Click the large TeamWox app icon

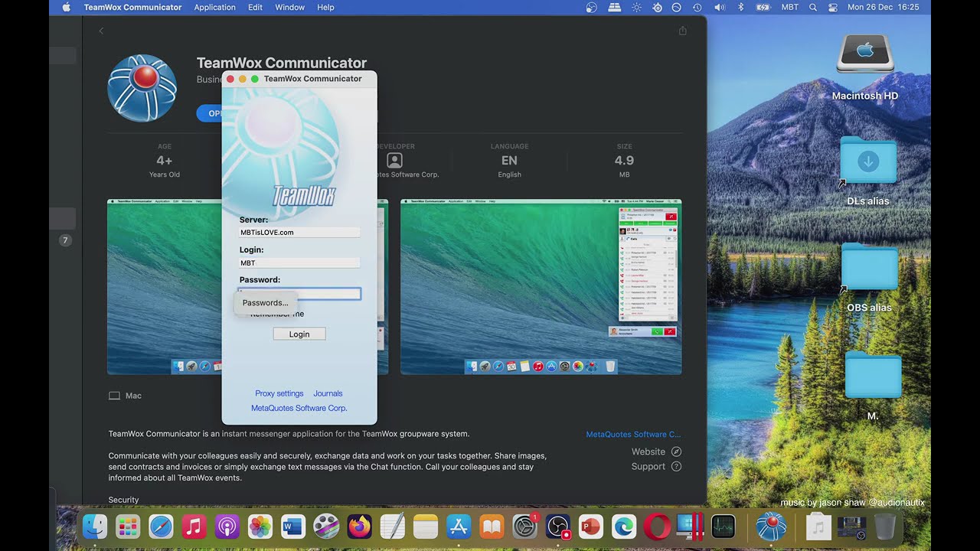[142, 88]
